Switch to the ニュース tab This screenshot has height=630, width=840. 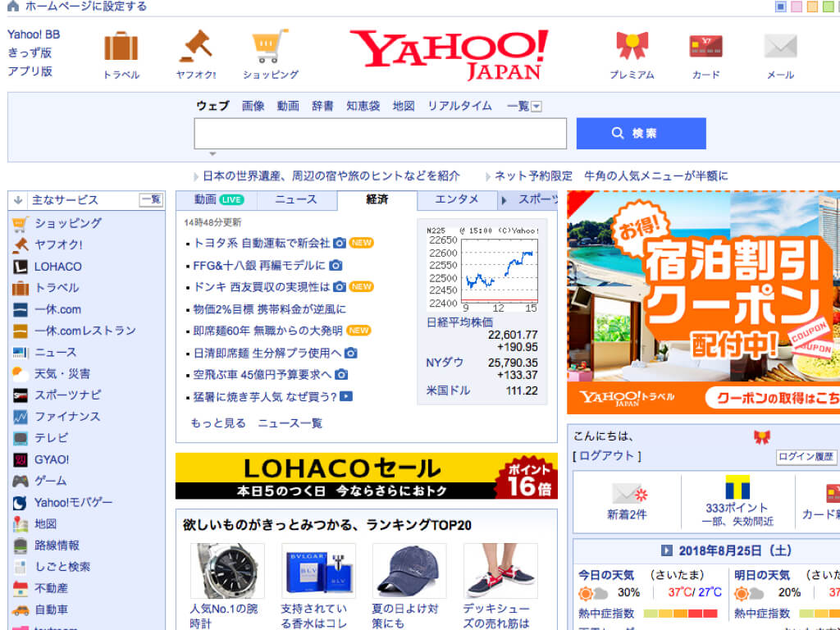pyautogui.click(x=295, y=199)
